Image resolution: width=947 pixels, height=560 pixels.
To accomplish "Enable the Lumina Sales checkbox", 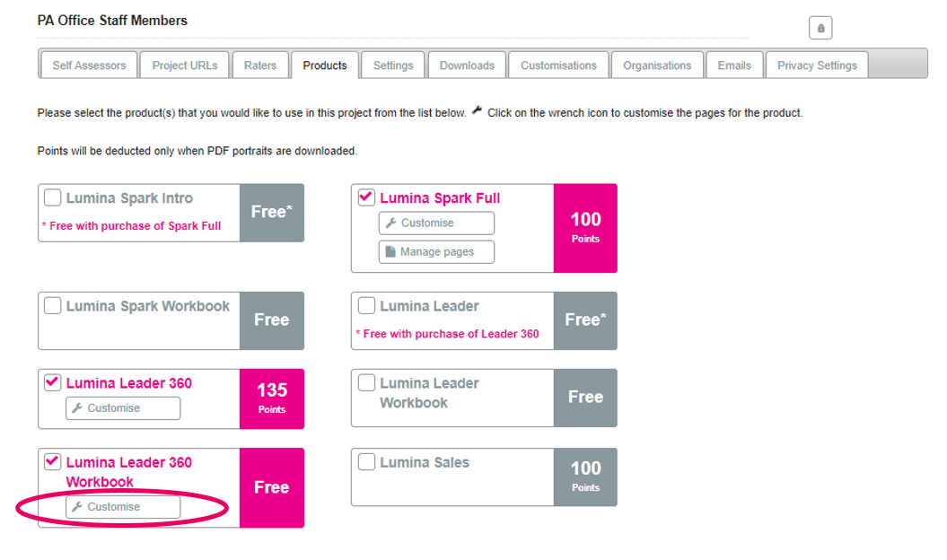I will (x=366, y=461).
